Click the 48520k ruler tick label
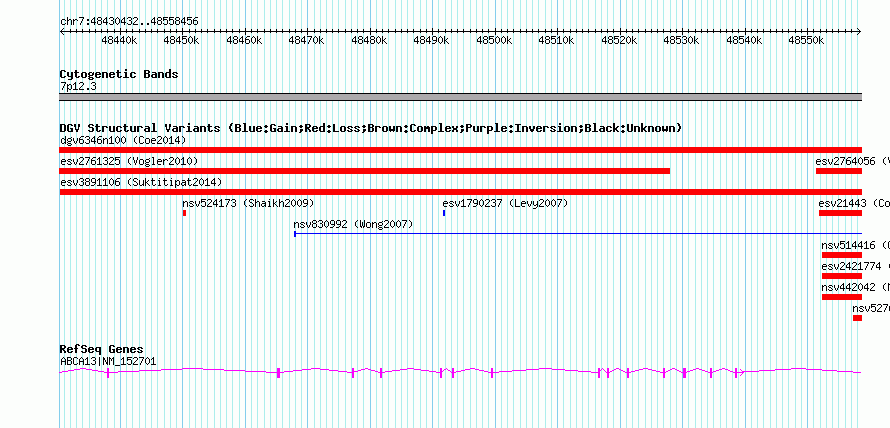 (619, 41)
